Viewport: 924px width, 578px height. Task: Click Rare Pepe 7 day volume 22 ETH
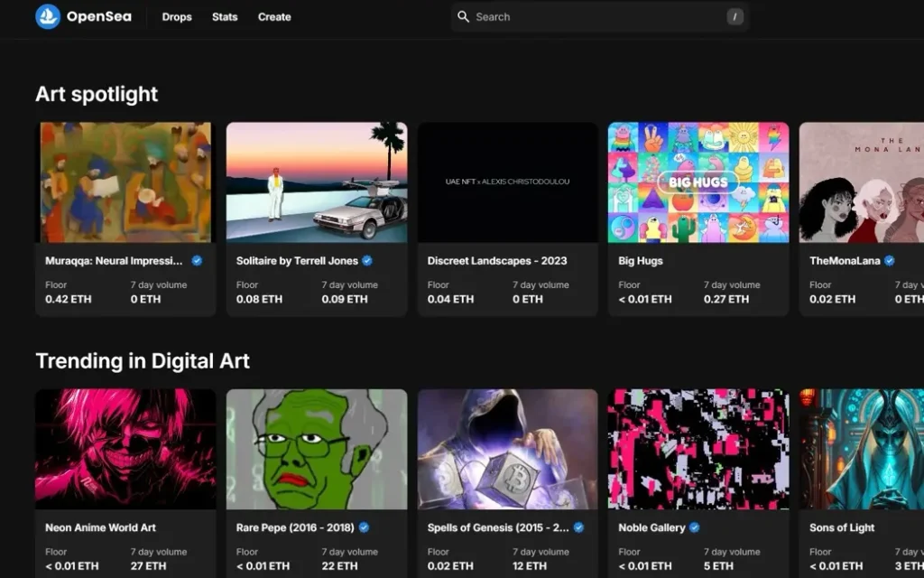tap(339, 566)
